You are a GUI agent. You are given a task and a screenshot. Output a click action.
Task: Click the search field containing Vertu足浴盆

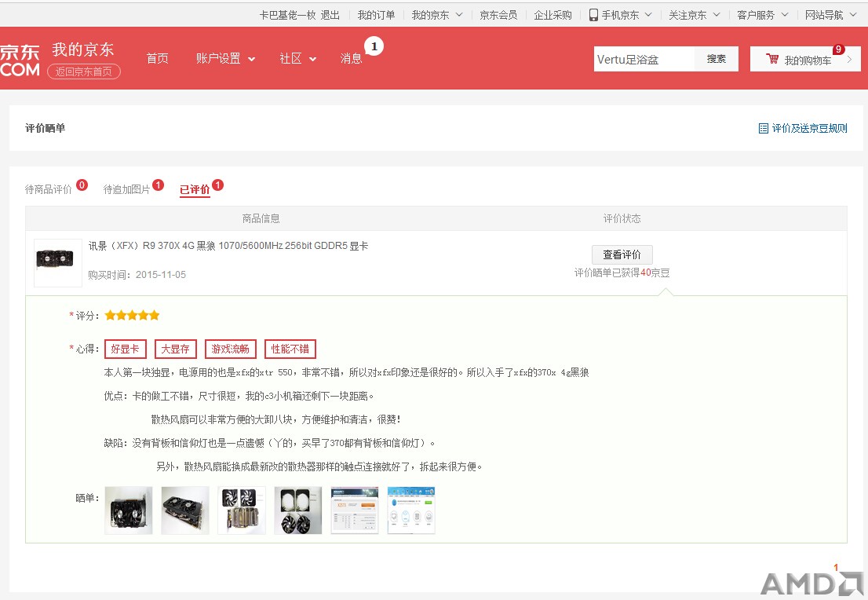click(644, 59)
